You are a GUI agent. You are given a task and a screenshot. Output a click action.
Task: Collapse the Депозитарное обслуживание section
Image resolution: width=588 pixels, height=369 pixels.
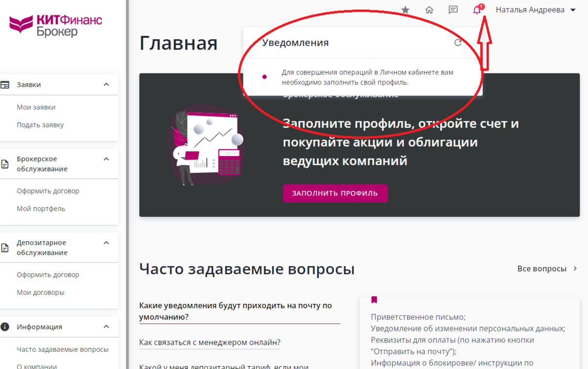click(x=106, y=242)
